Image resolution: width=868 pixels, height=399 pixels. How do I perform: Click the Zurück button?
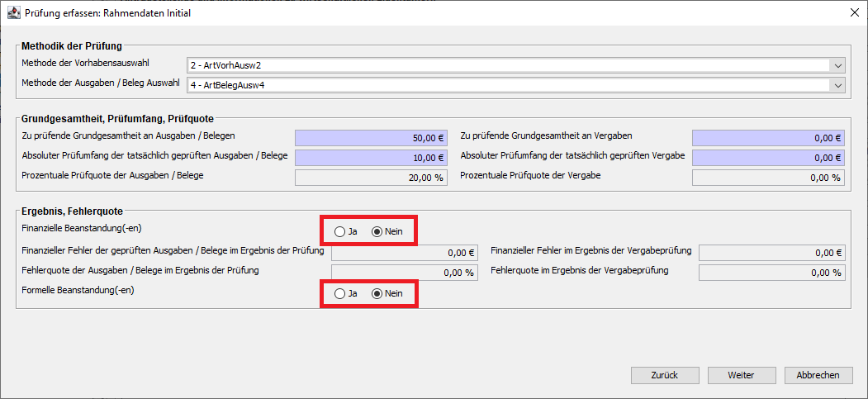pyautogui.click(x=665, y=375)
